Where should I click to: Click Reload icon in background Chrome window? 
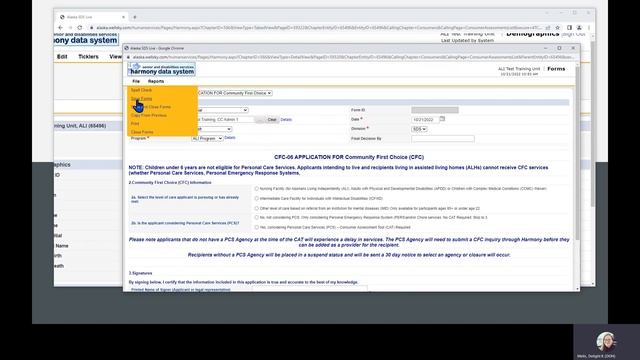(x=80, y=28)
